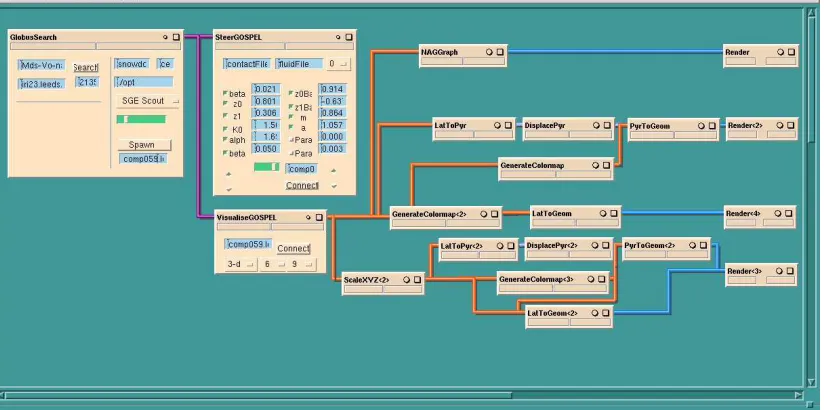Viewport: 824px width, 410px height.
Task: Click the square icon on LatToGeom<2> module
Action: [x=605, y=313]
